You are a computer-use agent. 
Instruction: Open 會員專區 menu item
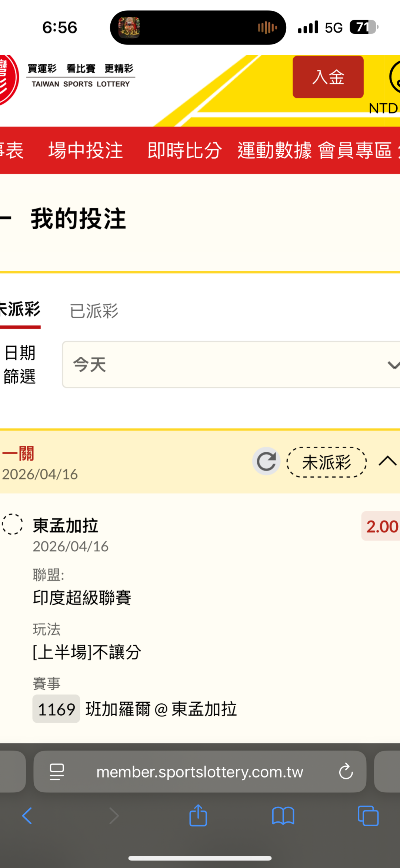click(355, 150)
